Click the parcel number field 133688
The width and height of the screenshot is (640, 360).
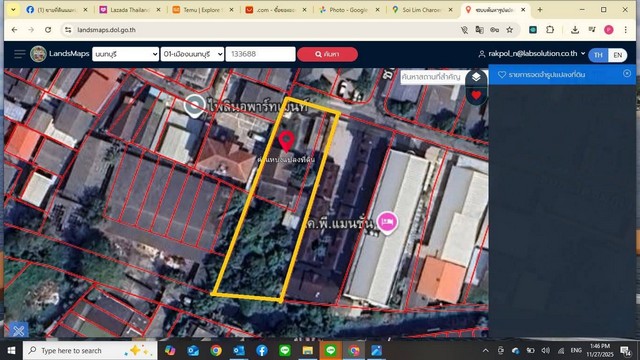pos(260,54)
